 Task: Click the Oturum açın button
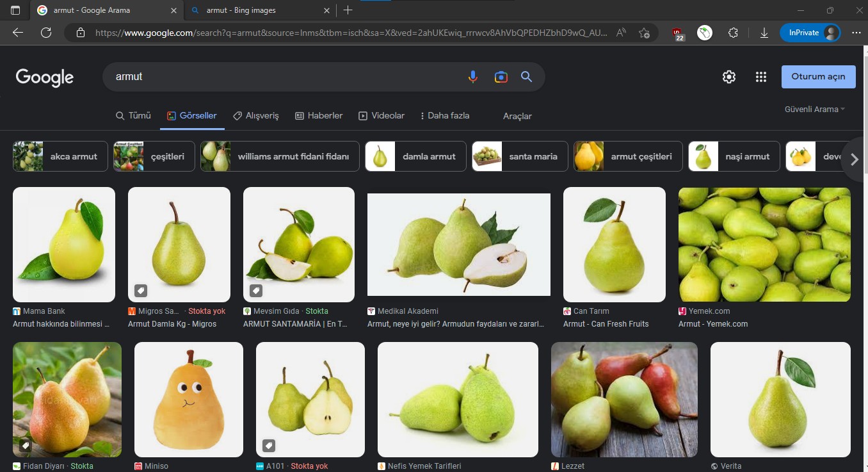(x=817, y=76)
